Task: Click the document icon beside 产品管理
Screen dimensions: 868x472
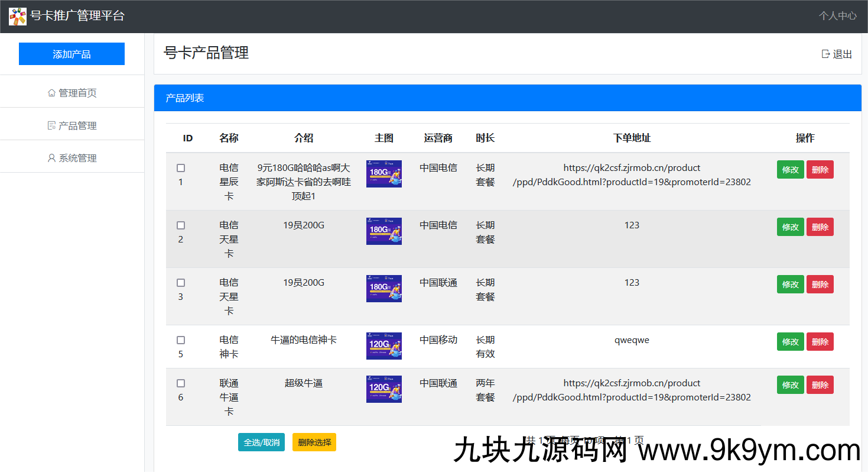Action: tap(51, 125)
